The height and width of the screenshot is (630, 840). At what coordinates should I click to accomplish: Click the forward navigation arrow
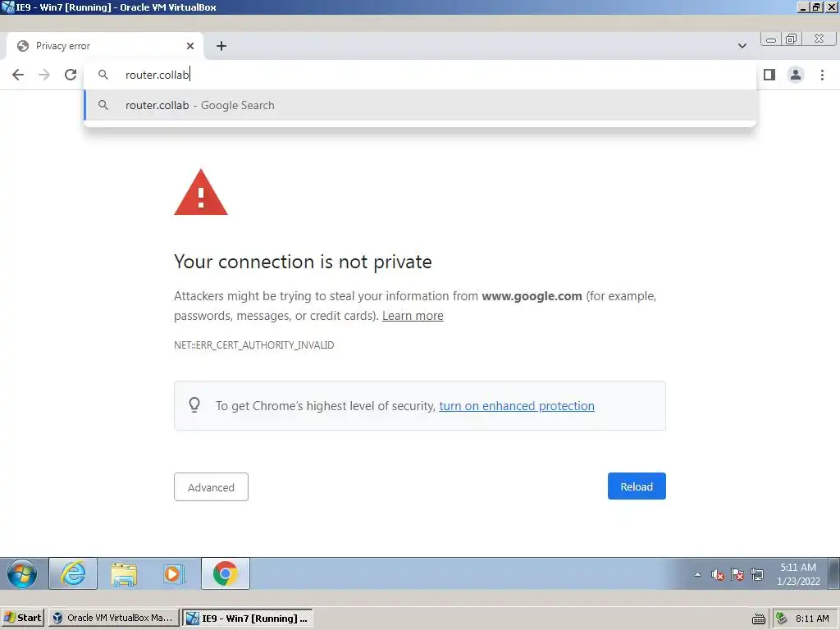44,75
